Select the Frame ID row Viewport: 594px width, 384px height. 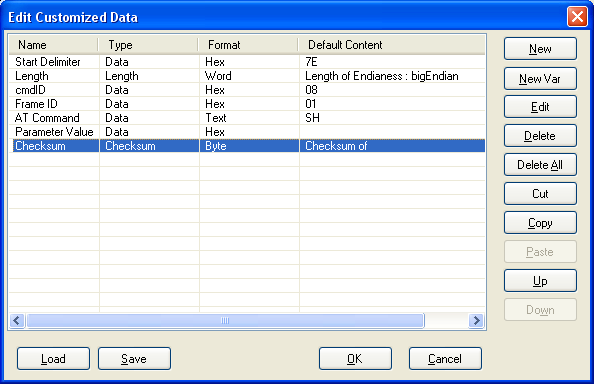click(247, 104)
